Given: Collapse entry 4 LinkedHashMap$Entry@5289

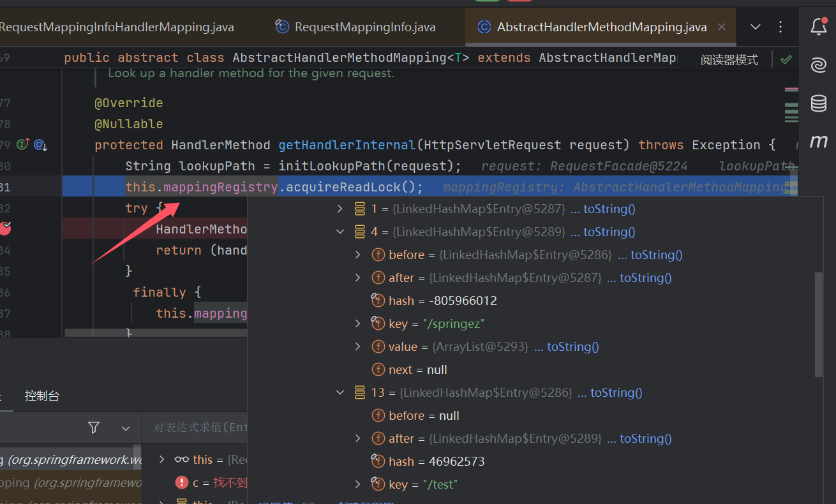Looking at the screenshot, I should tap(340, 232).
